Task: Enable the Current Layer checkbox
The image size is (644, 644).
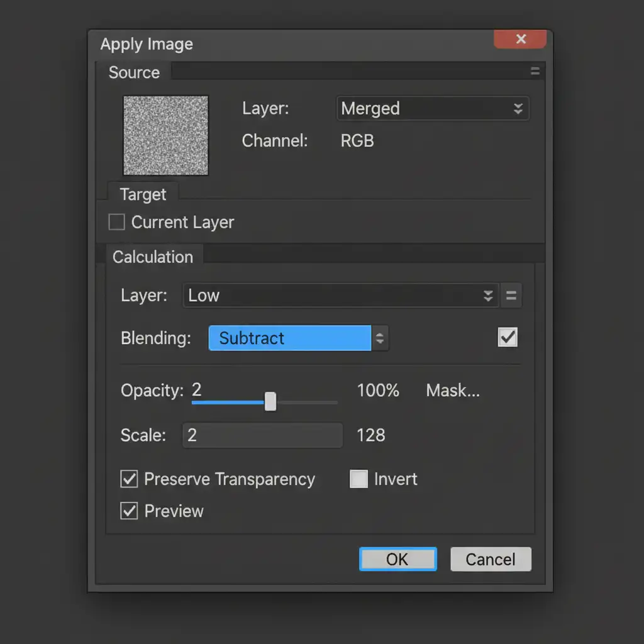Action: (x=117, y=223)
